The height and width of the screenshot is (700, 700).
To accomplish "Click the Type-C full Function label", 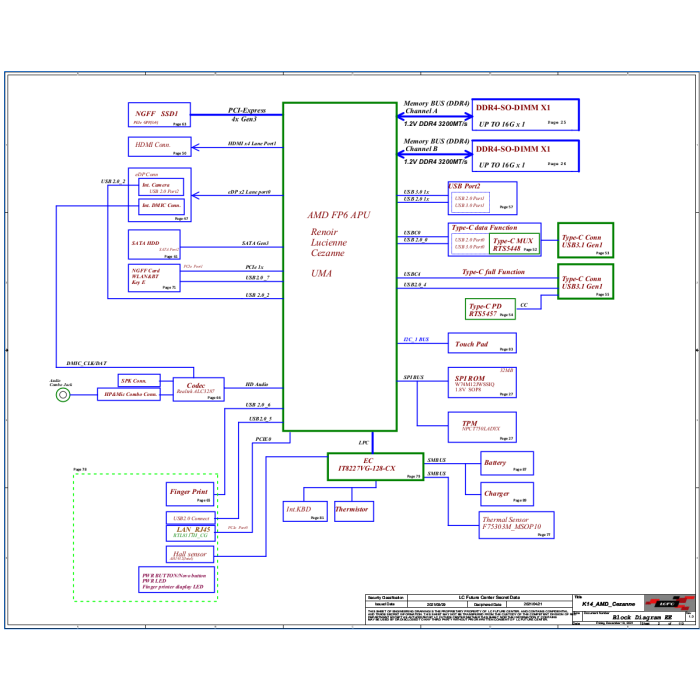I will (493, 272).
